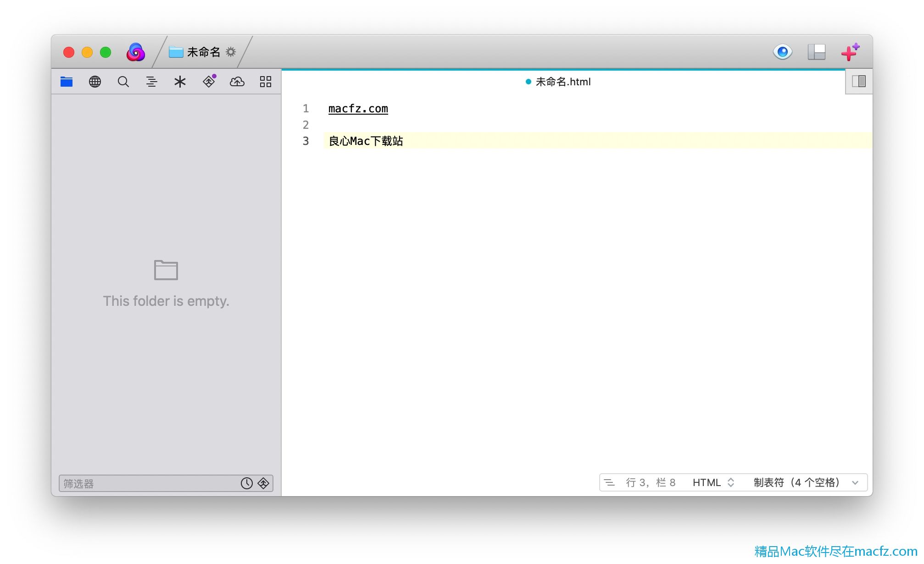Open the four-squares sidebar pane icon
The image size is (924, 564).
pyautogui.click(x=266, y=82)
